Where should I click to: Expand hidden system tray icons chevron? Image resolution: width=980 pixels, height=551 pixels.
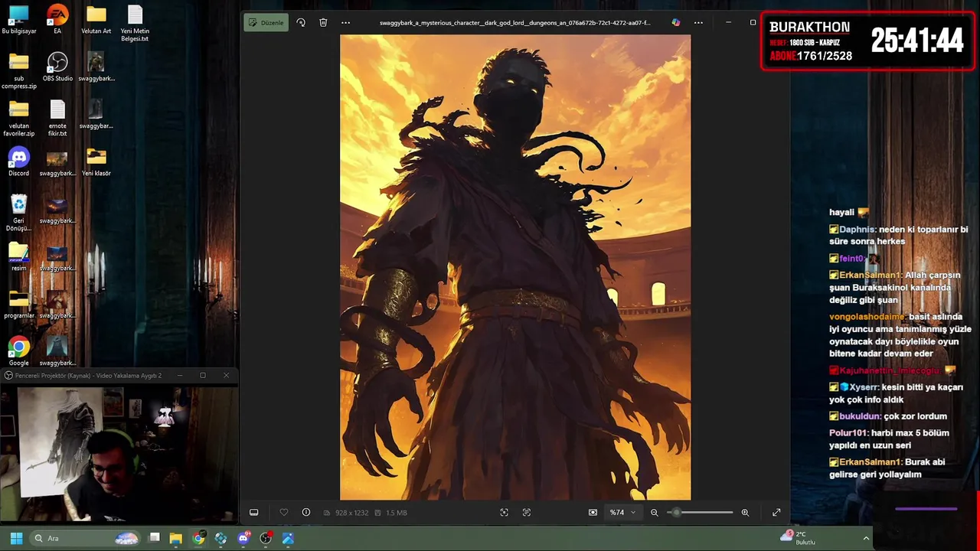click(x=866, y=538)
